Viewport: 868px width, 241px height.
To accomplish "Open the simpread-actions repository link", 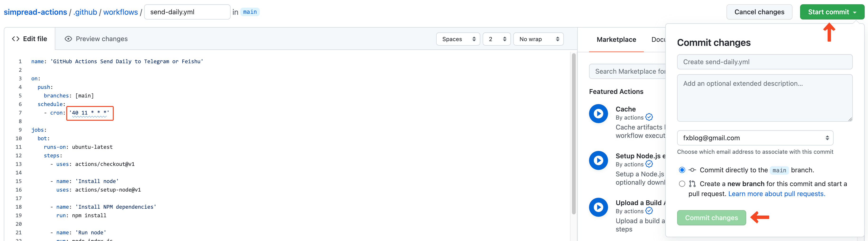I will click(35, 12).
